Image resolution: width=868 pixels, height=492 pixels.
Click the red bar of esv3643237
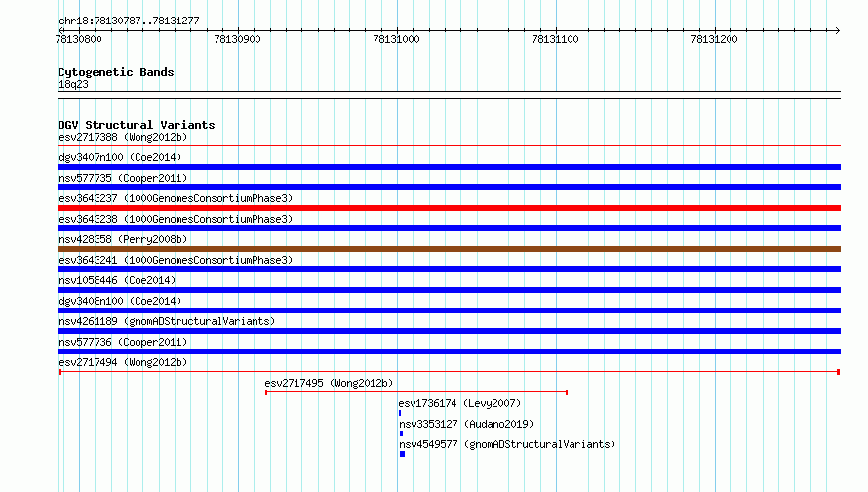pyautogui.click(x=449, y=208)
